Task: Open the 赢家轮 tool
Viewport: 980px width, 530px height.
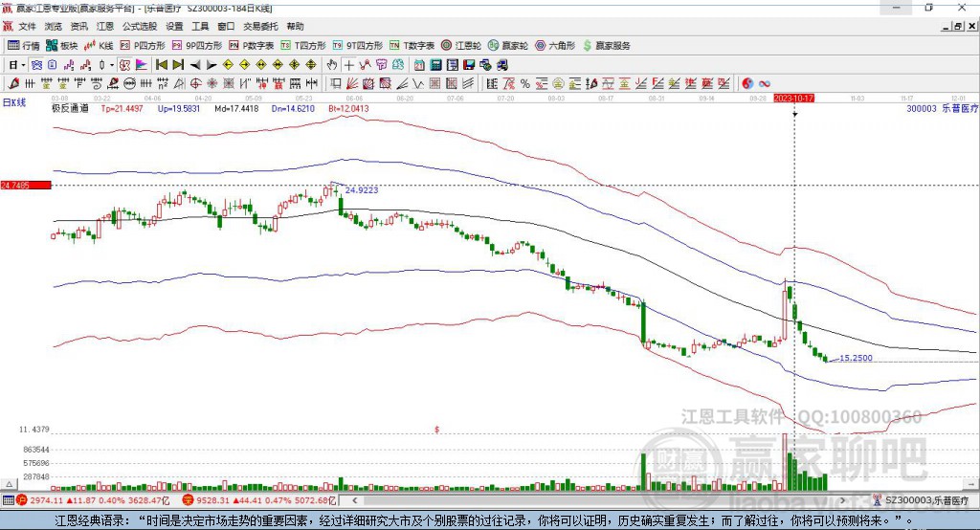Action: tap(508, 46)
